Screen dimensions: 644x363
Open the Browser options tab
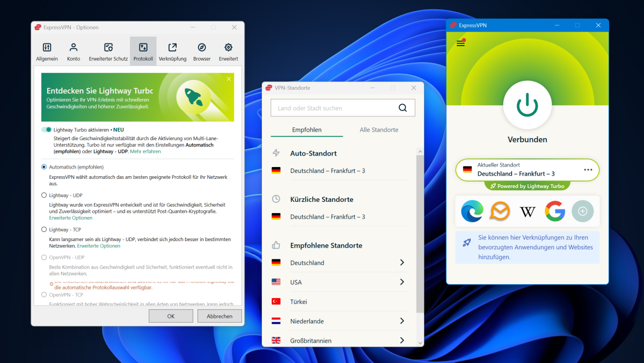pyautogui.click(x=202, y=52)
